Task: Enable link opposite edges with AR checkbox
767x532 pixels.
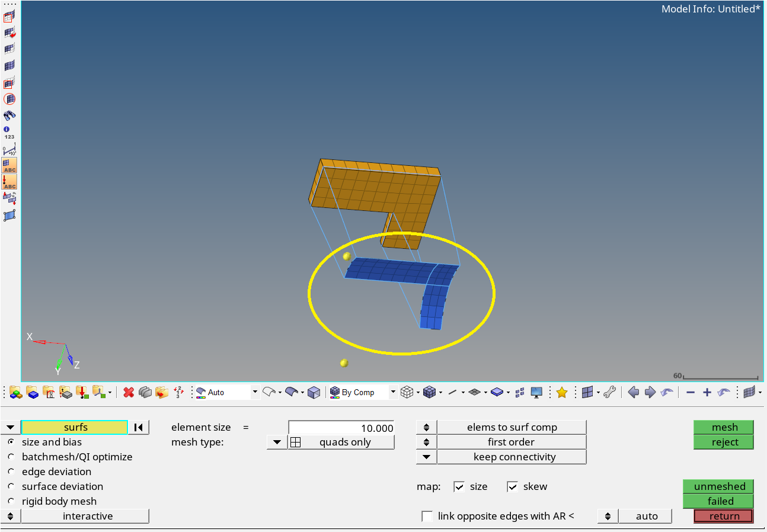Action: tap(427, 516)
